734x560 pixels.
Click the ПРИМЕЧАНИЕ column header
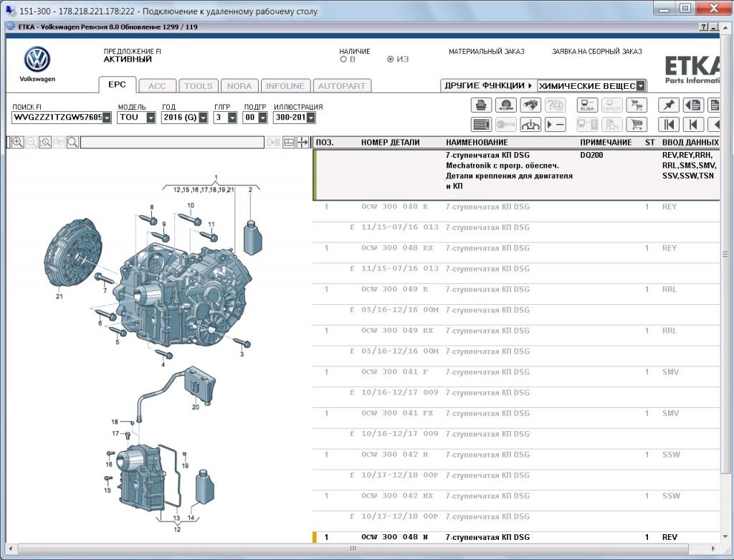coord(606,143)
